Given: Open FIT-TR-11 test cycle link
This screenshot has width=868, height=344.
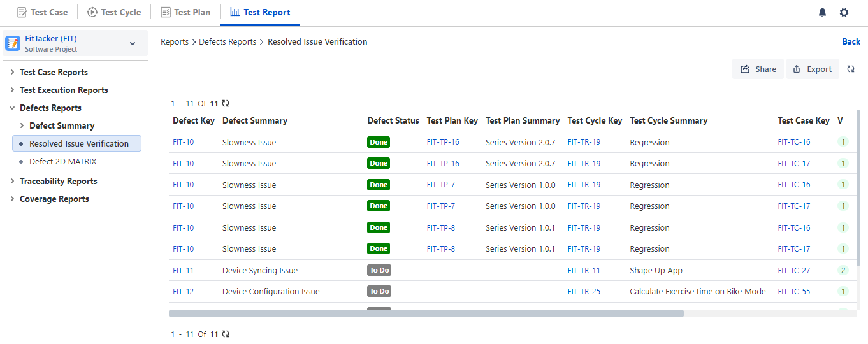Looking at the screenshot, I should coord(584,270).
